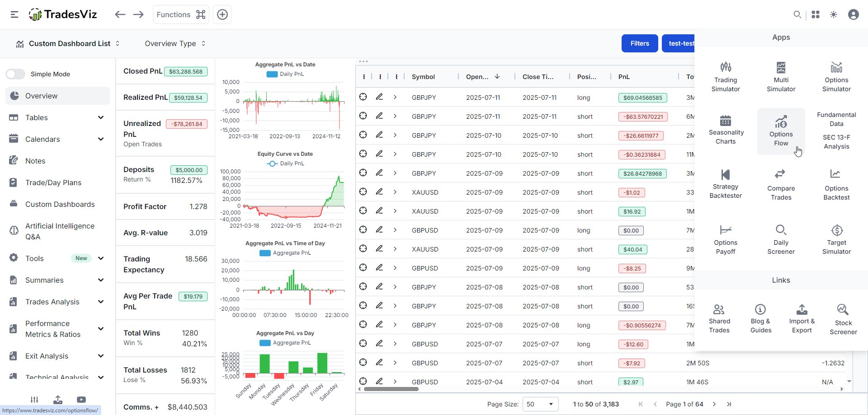Click PnL value $69.04566585

pos(642,98)
